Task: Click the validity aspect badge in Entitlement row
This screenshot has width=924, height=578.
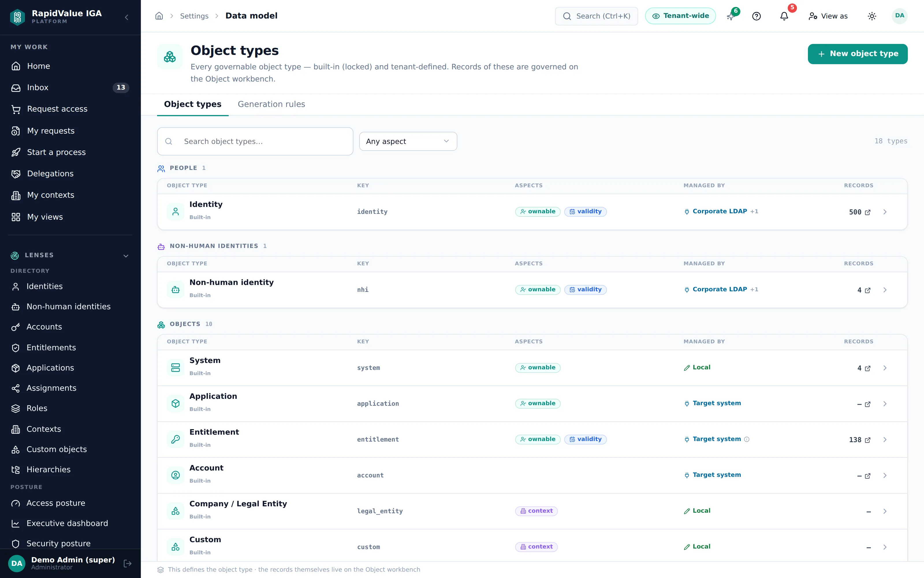Action: [x=585, y=439]
